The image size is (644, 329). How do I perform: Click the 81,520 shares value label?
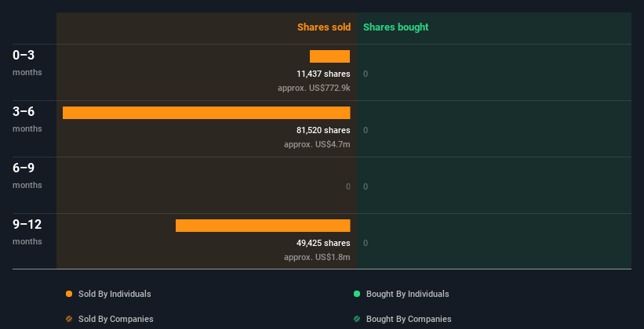tap(318, 130)
